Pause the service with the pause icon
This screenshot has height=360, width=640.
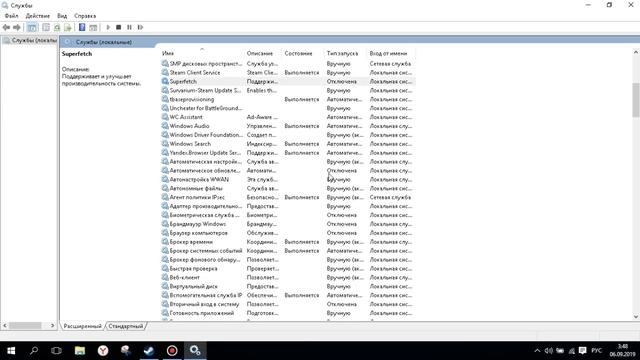pyautogui.click(x=129, y=27)
